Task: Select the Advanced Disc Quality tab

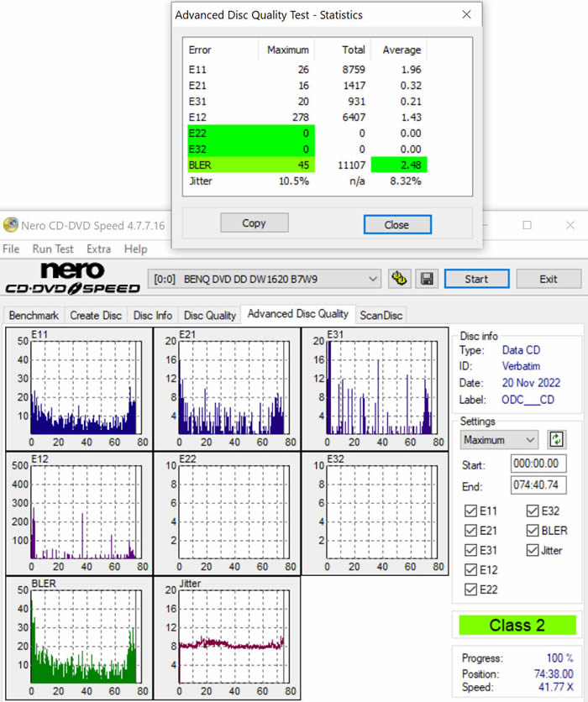Action: [x=298, y=314]
